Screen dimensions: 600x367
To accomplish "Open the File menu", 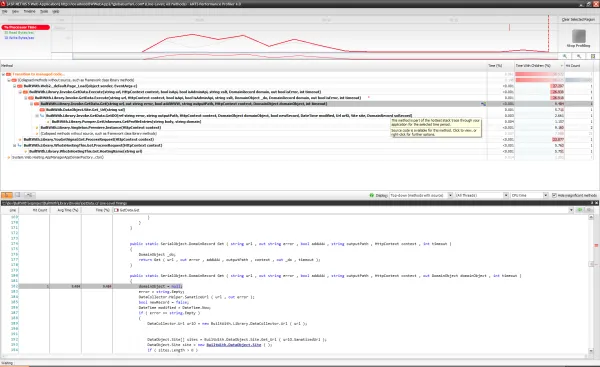I will click(x=4, y=11).
